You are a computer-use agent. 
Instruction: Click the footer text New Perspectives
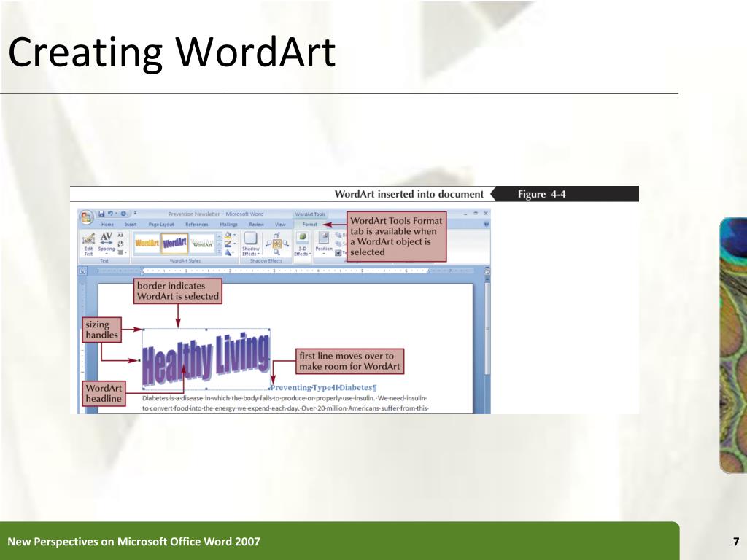(x=134, y=542)
